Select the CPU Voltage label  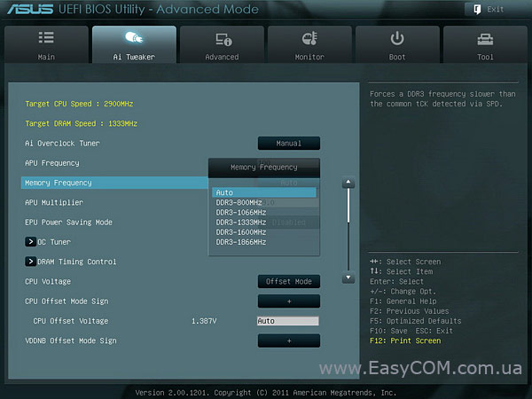(48, 281)
